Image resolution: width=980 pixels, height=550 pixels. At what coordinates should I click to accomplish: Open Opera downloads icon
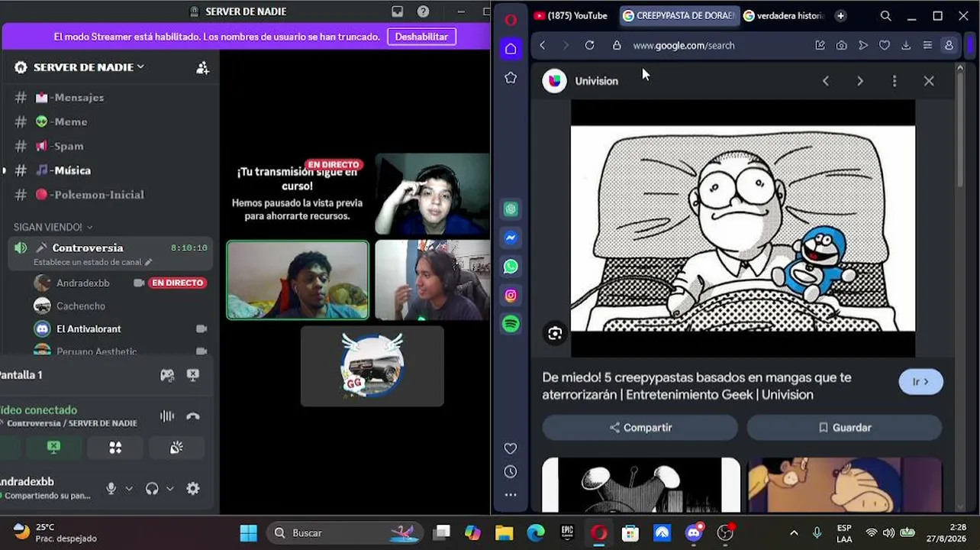(906, 45)
